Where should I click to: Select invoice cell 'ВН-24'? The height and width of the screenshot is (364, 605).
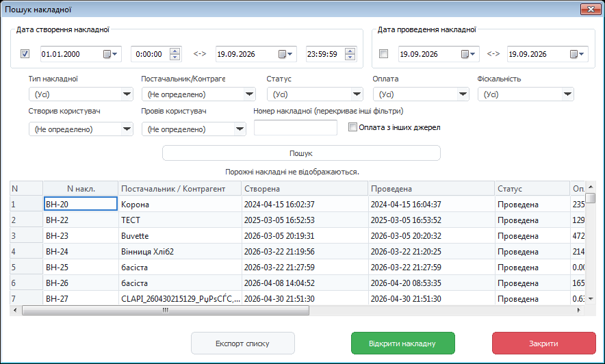point(81,251)
